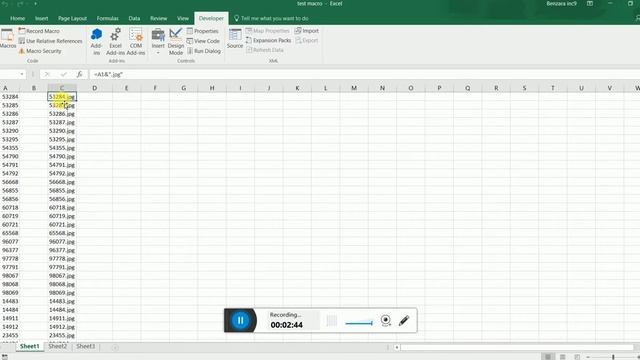Click cell A with value 54355
This screenshot has height=360, width=640.
click(10, 148)
